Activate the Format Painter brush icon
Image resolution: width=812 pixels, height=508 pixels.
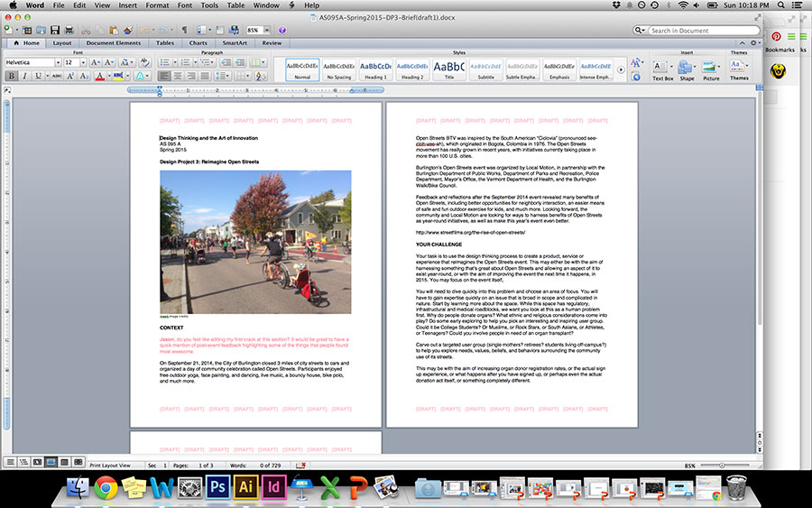click(x=128, y=30)
